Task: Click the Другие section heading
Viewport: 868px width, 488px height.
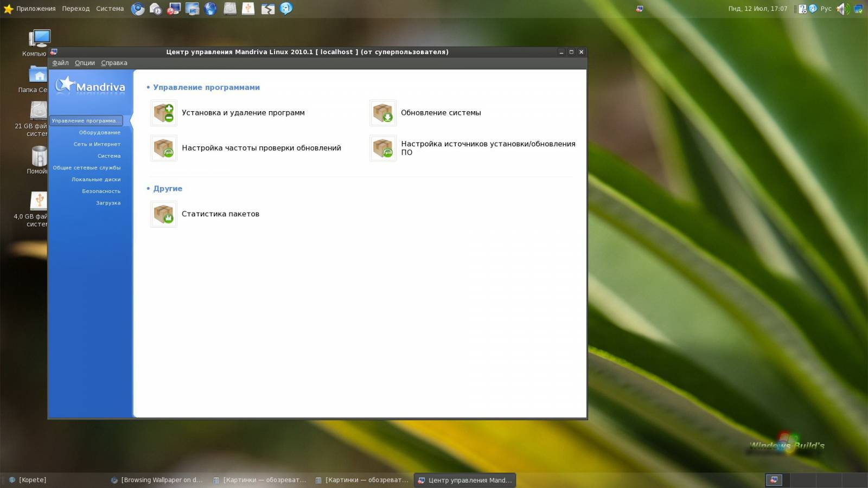Action: coord(168,189)
